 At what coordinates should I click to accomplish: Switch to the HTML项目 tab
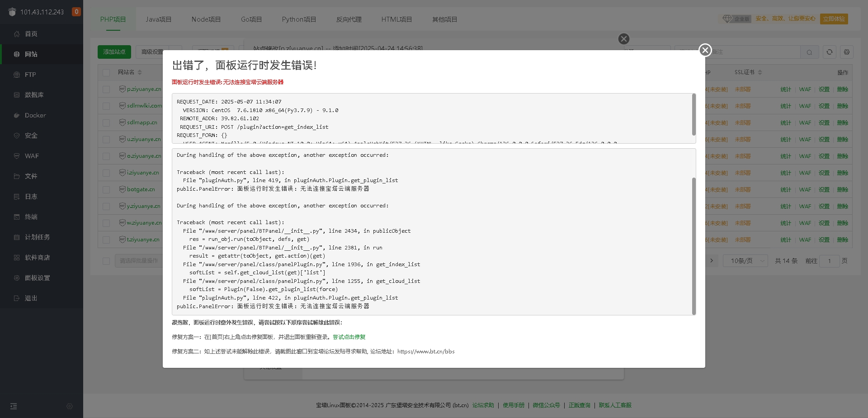(x=396, y=19)
